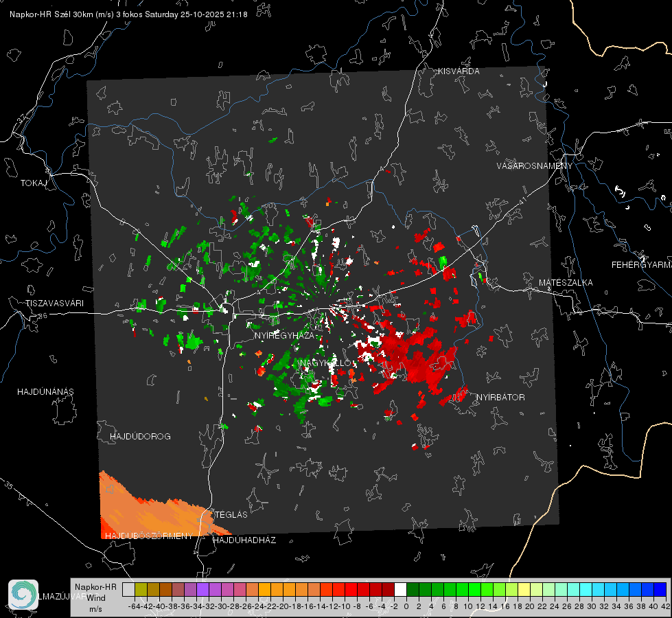Select the HAJDÚBÖSZÖRMÉNY town label
This screenshot has width=672, height=618.
click(149, 536)
